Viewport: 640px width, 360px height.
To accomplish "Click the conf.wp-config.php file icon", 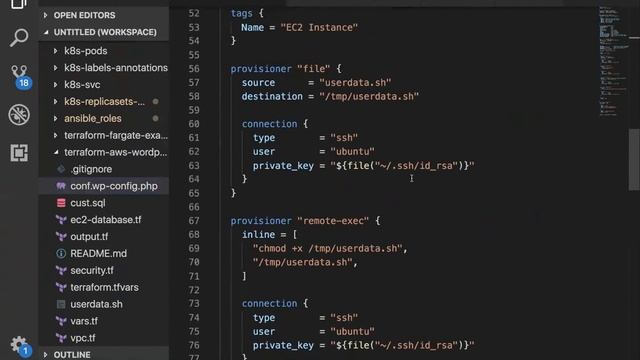I will (x=61, y=186).
